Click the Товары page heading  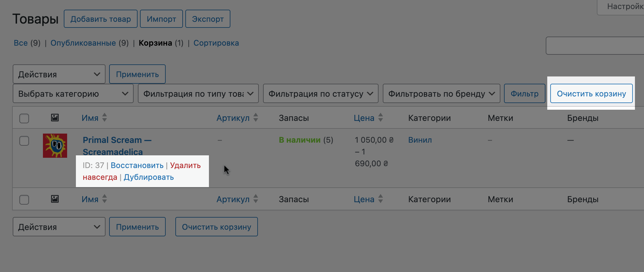click(35, 19)
